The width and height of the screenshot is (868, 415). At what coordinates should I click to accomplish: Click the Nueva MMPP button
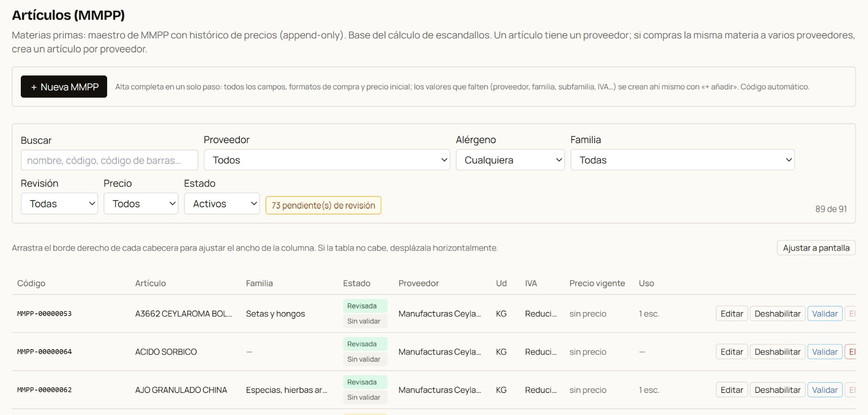(64, 87)
